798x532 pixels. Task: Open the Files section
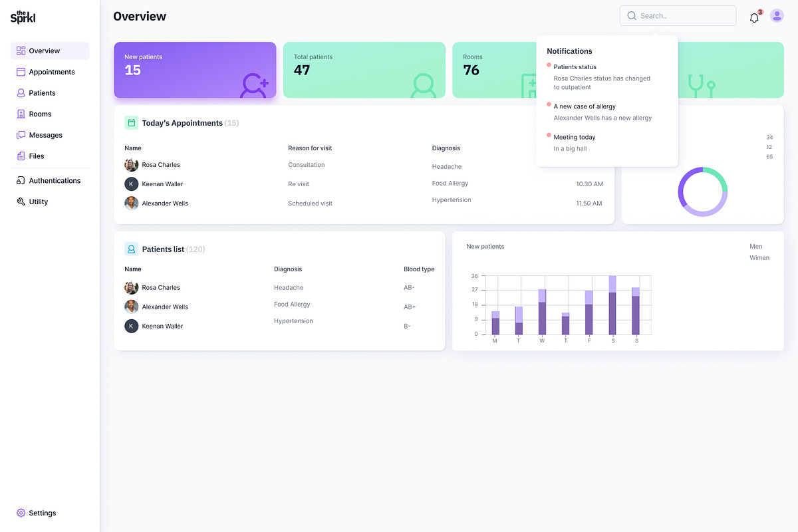pyautogui.click(x=36, y=156)
